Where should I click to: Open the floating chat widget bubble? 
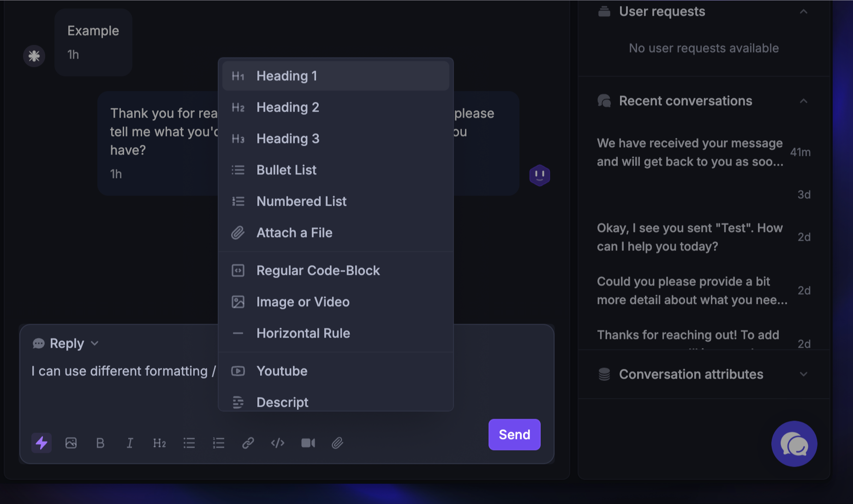click(794, 444)
